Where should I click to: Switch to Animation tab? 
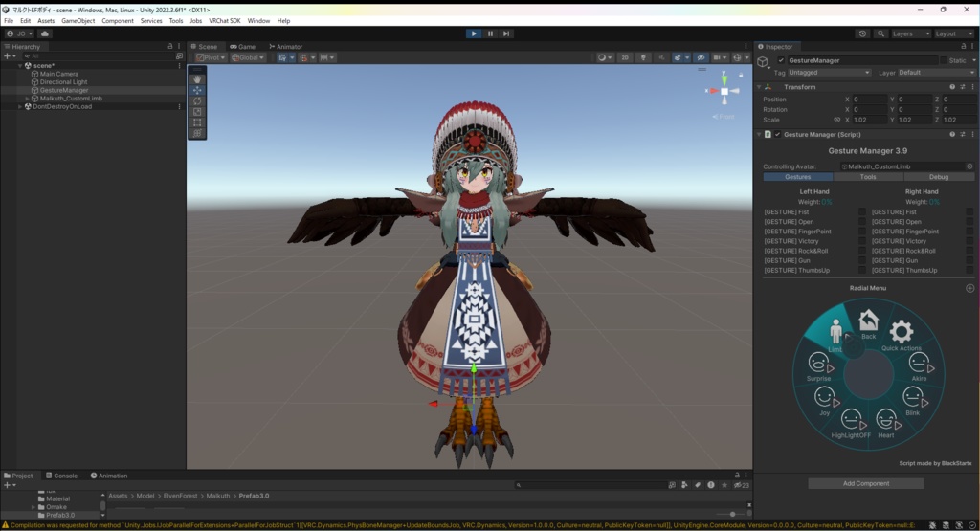click(x=109, y=476)
